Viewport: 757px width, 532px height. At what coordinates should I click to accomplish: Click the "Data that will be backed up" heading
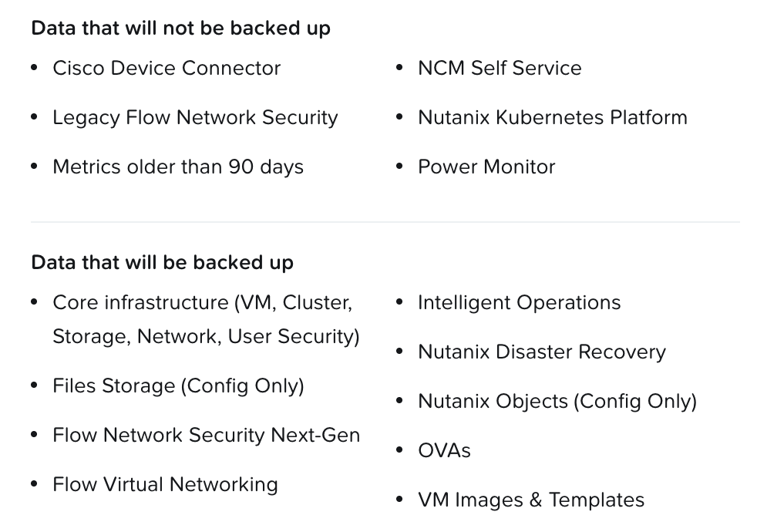click(162, 262)
